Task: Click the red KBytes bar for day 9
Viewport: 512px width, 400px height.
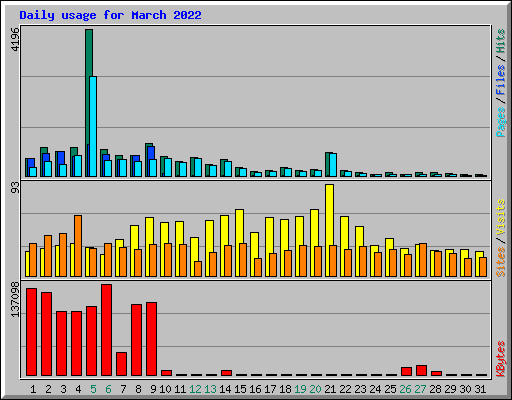Action: [152, 339]
